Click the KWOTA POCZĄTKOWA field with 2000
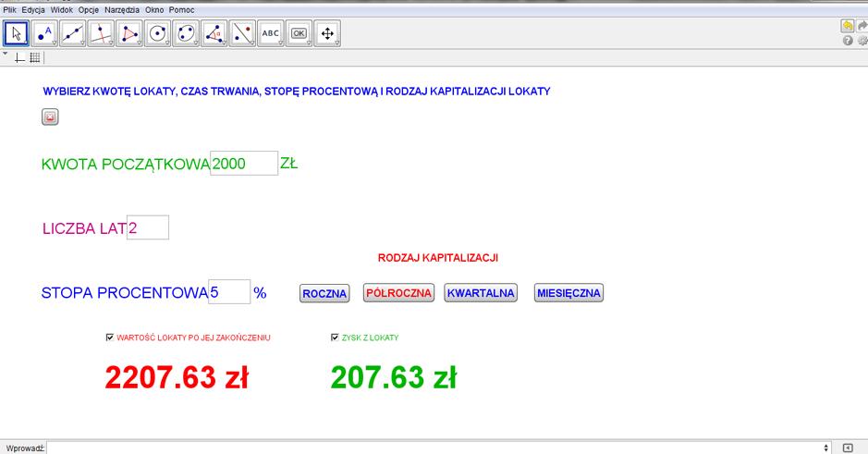This screenshot has height=454, width=868. coord(244,164)
